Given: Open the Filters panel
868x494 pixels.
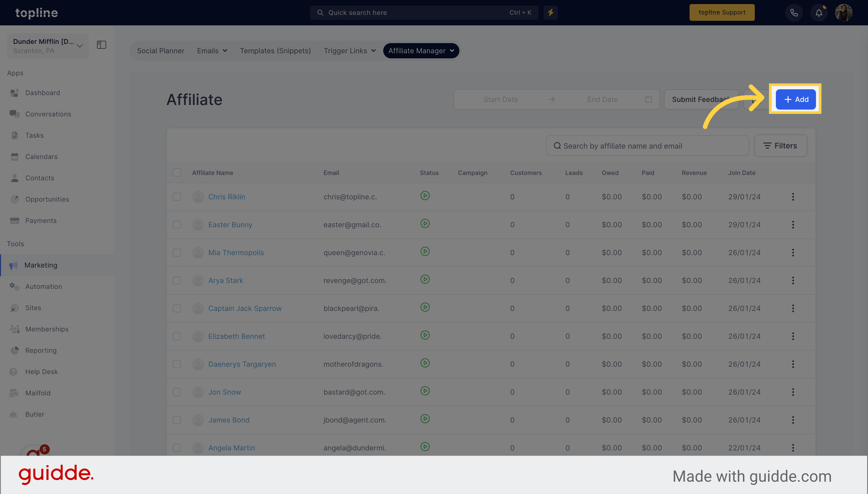Looking at the screenshot, I should coord(780,146).
